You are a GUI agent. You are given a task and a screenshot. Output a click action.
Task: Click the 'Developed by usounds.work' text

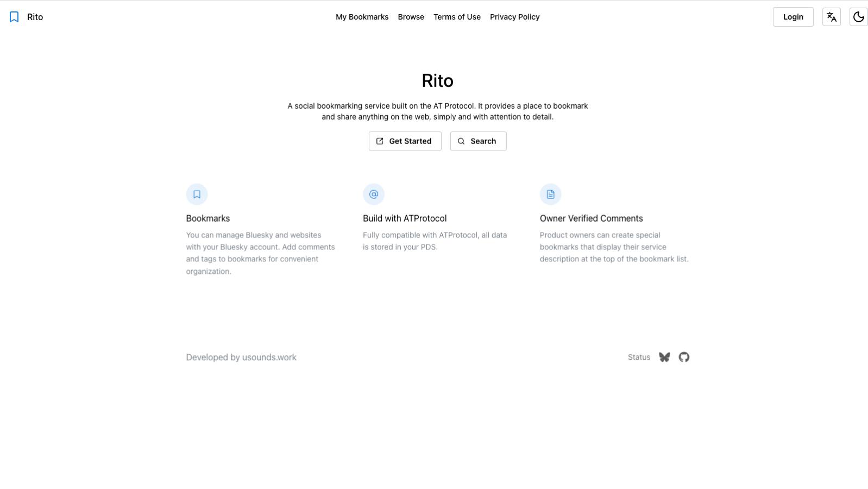point(241,358)
